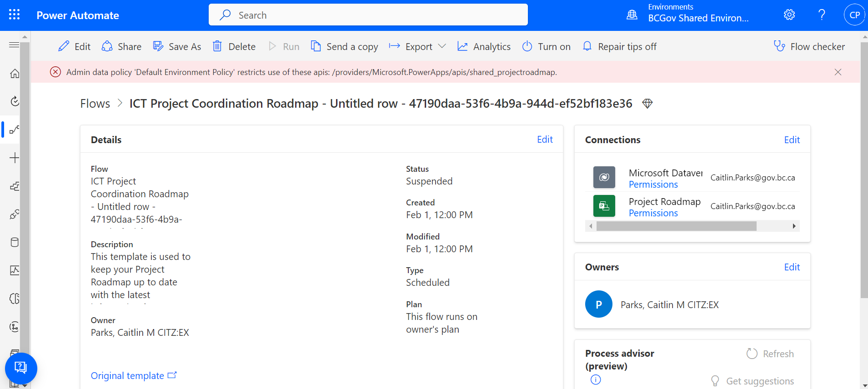Image resolution: width=868 pixels, height=389 pixels.
Task: Focus the Search input field
Action: click(x=368, y=15)
